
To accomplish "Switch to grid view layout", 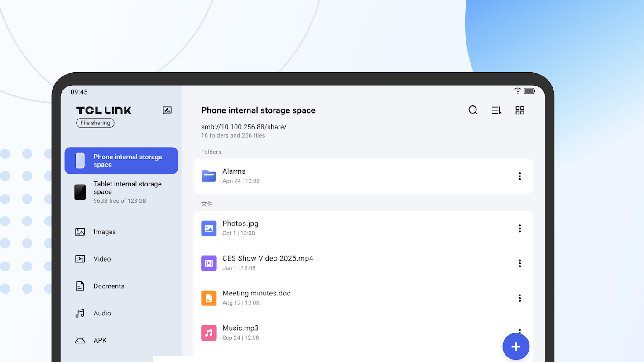I will point(520,110).
